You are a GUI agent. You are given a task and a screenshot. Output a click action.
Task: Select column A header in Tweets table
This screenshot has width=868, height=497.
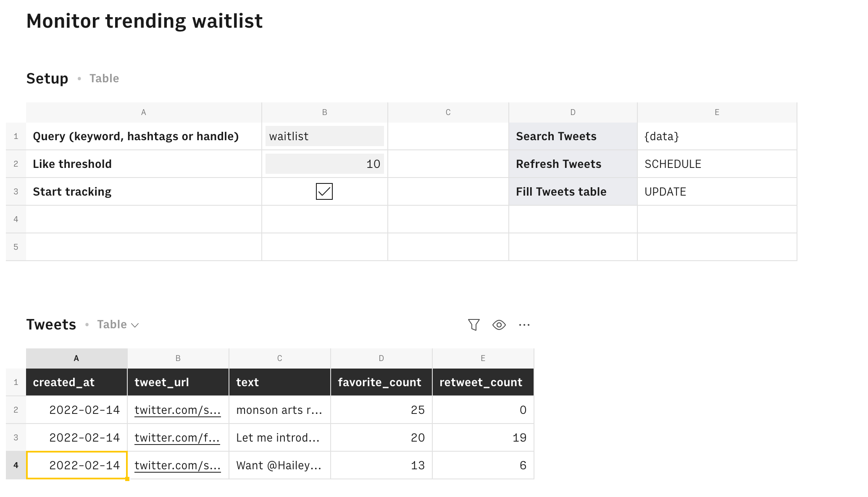click(x=76, y=358)
